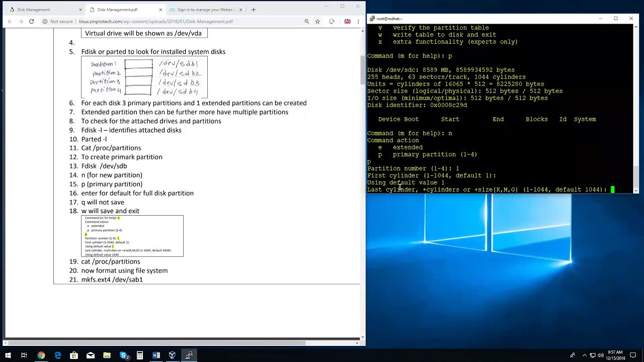Click the taskbar clock showing 9:57 AM
Viewport: 644px width, 362px height.
615,355
